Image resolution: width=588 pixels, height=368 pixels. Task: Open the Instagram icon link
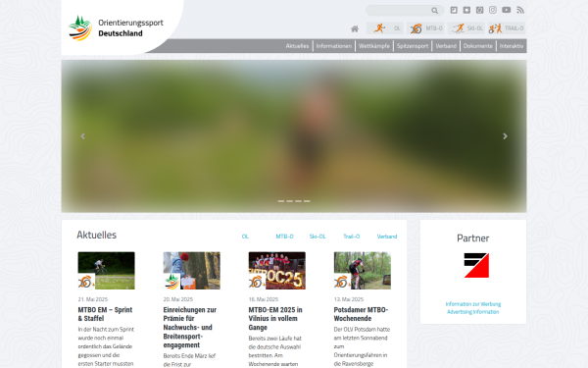[493, 10]
